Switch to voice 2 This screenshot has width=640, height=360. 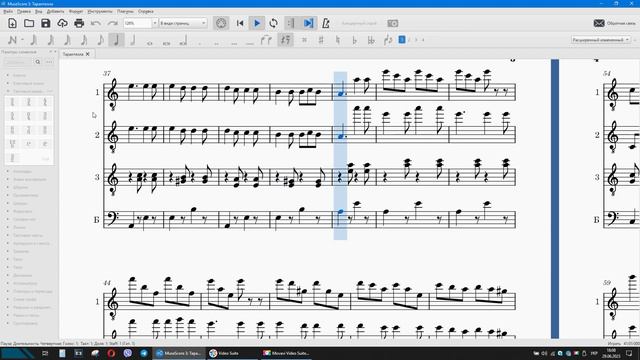(409, 40)
